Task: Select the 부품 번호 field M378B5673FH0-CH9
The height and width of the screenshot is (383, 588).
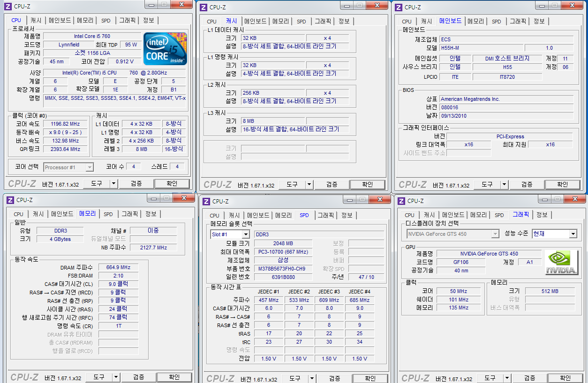Action: coord(281,269)
